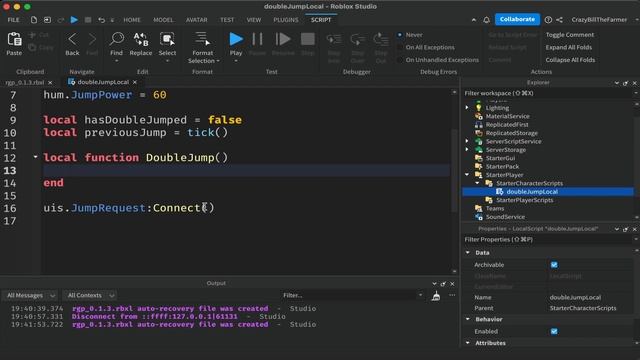
Task: Select MaterialService in Explorer
Action: (507, 116)
